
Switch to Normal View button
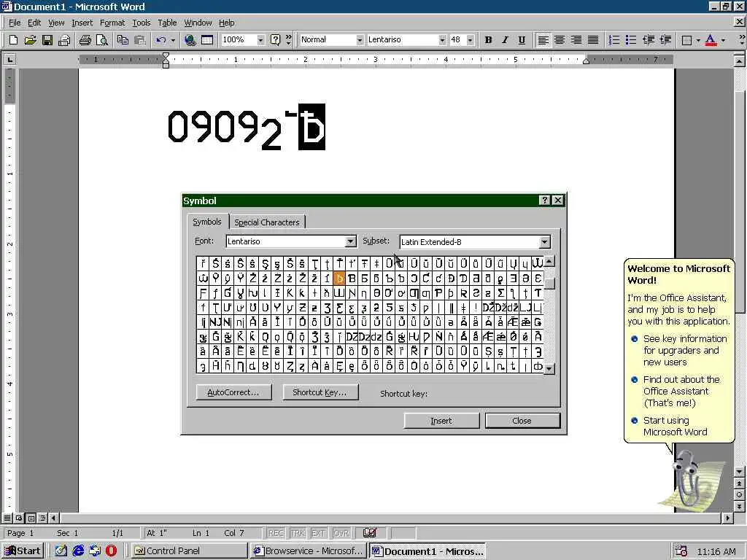pos(7,518)
